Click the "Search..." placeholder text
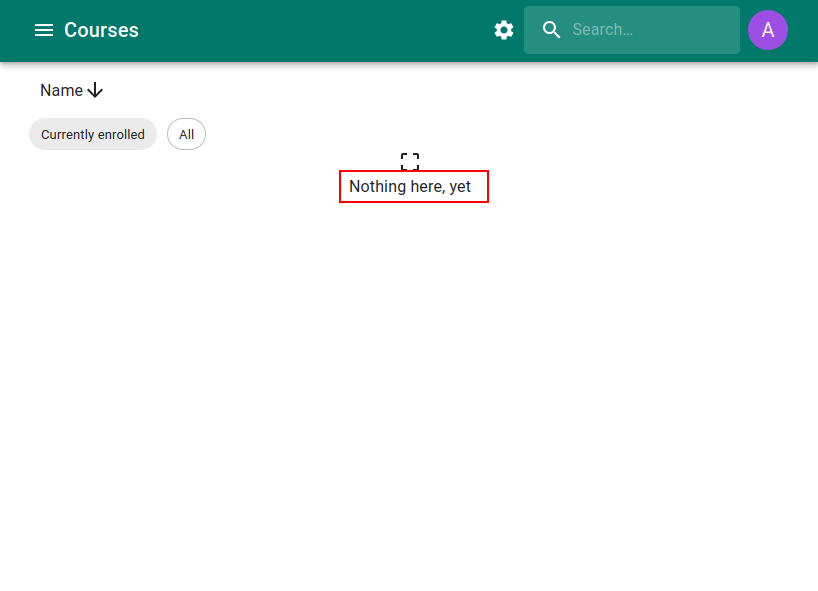This screenshot has width=818, height=591. pyautogui.click(x=603, y=30)
